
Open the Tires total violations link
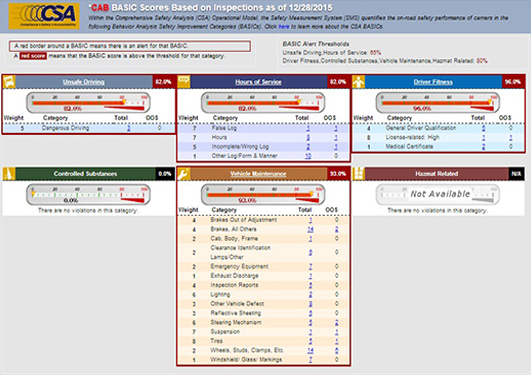tap(310, 341)
